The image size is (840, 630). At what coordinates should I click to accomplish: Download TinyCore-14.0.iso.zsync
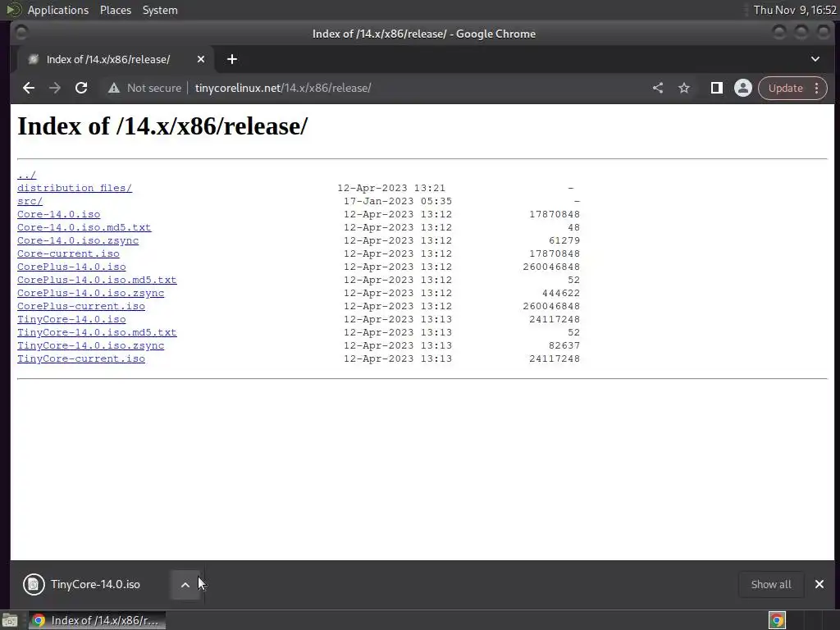pyautogui.click(x=90, y=345)
